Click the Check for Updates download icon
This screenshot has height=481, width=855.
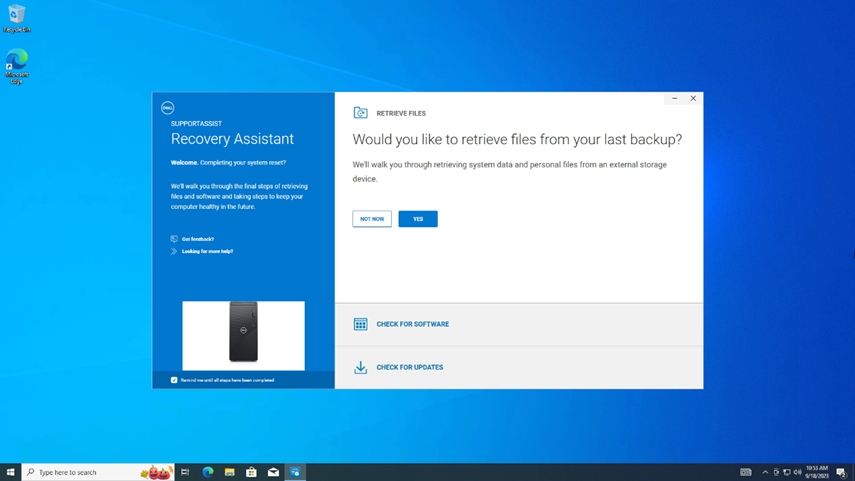[360, 367]
